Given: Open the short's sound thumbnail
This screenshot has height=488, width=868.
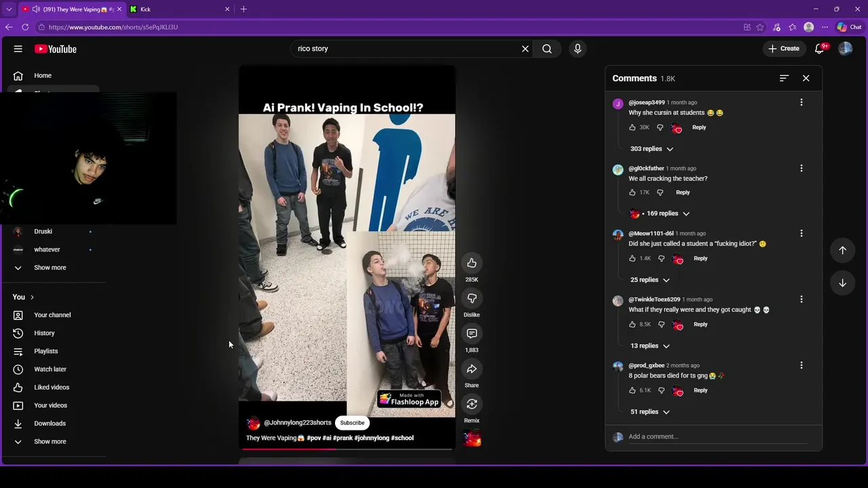Looking at the screenshot, I should [472, 439].
